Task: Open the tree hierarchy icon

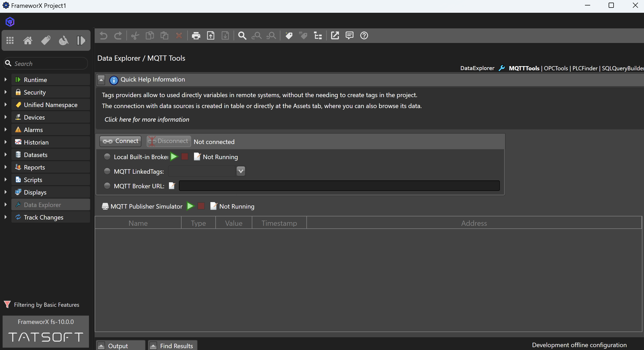Action: pyautogui.click(x=318, y=35)
